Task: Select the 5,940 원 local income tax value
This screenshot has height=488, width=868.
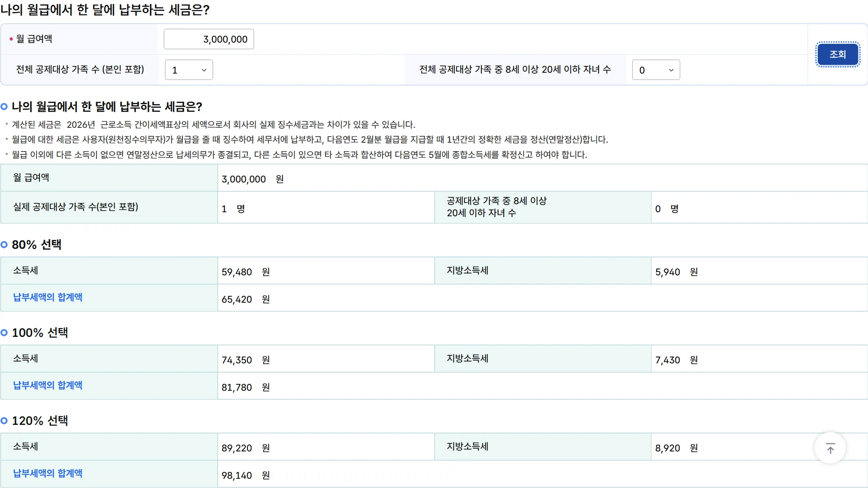Action: click(677, 272)
